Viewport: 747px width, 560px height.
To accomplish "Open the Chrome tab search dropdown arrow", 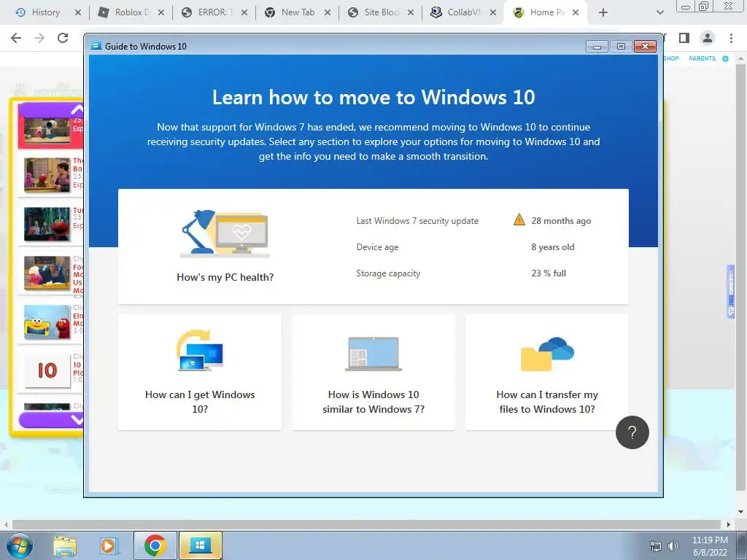I will (x=659, y=12).
